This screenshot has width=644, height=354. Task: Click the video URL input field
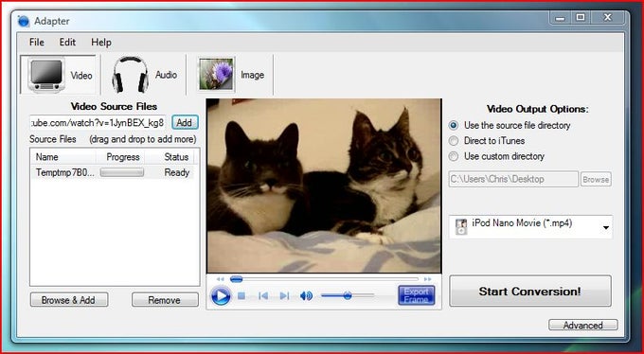pyautogui.click(x=98, y=122)
